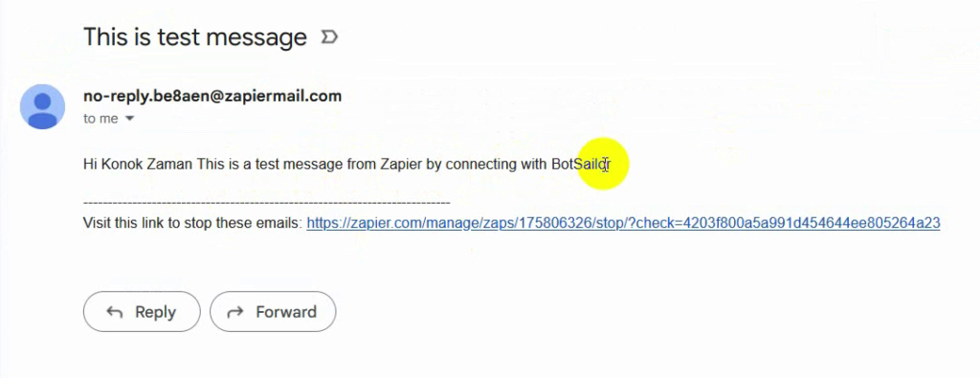Image resolution: width=980 pixels, height=378 pixels.
Task: Expand recipient details arrow next to "to me"
Action: point(130,119)
